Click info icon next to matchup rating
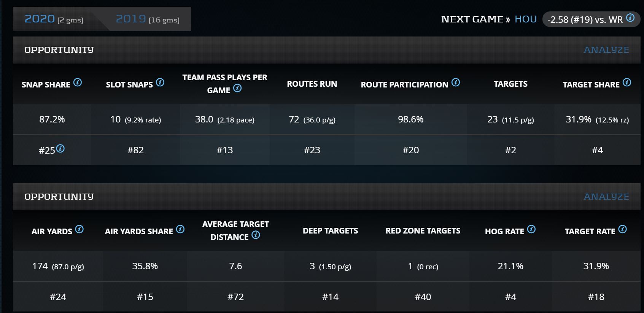The image size is (644, 313). click(x=630, y=18)
